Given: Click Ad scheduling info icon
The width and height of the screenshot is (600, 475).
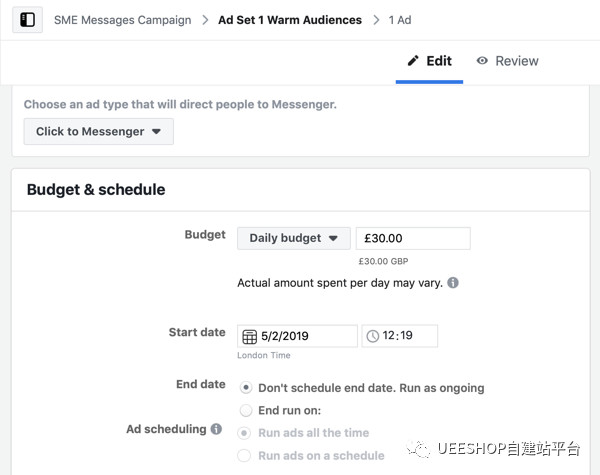Looking at the screenshot, I should (216, 429).
